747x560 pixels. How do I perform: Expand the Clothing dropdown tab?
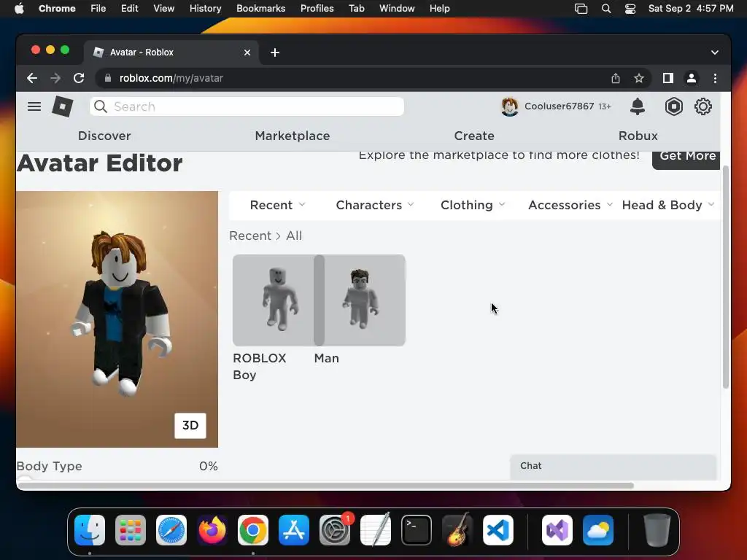[x=473, y=205]
